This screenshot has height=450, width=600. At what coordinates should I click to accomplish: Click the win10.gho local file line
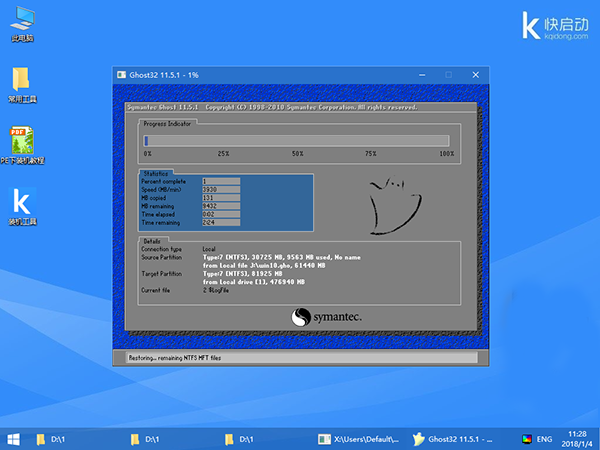264,266
